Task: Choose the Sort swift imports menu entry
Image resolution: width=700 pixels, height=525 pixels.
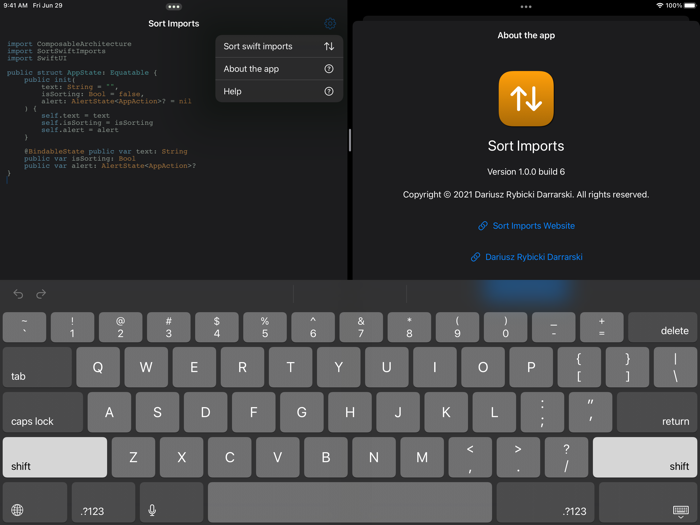Action: click(x=279, y=46)
